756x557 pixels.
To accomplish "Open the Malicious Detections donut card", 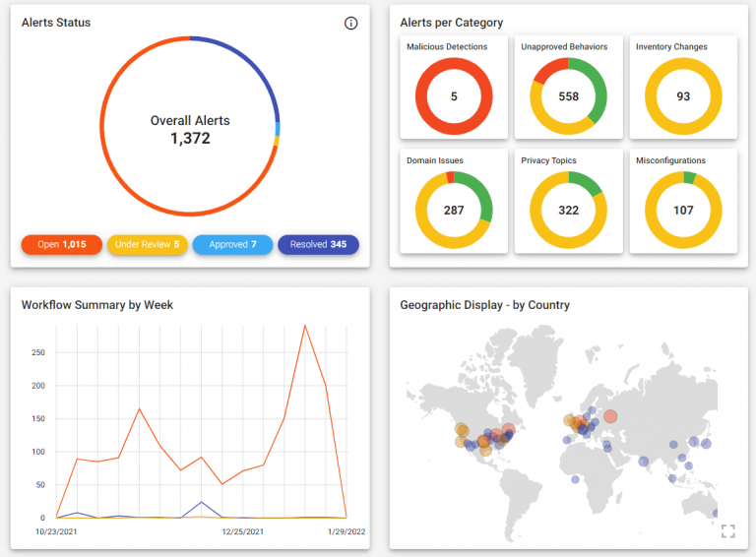I will tap(454, 88).
